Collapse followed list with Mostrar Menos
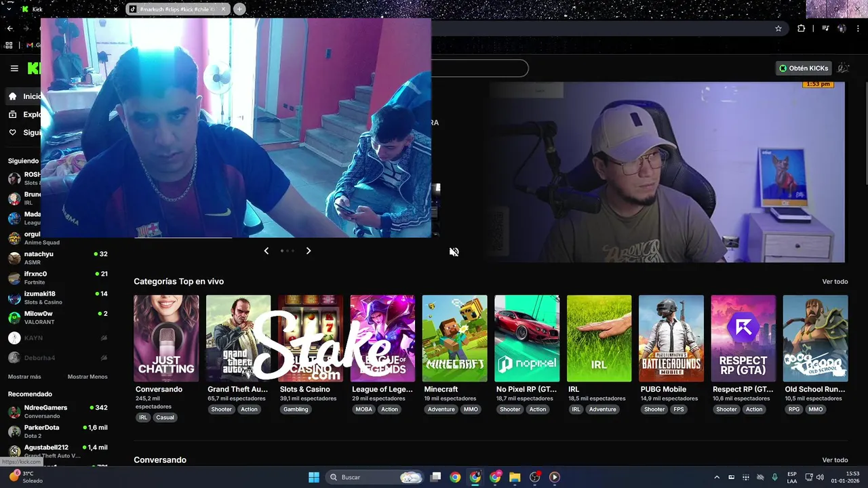 tap(87, 377)
